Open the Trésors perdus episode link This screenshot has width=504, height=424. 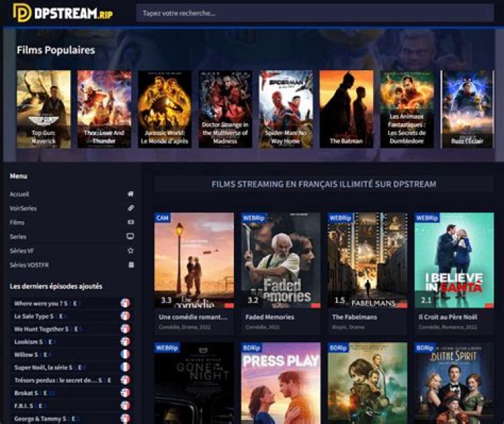63,381
